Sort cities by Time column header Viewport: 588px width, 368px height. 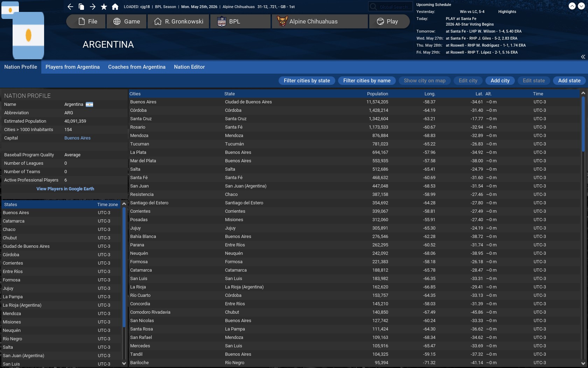(538, 94)
